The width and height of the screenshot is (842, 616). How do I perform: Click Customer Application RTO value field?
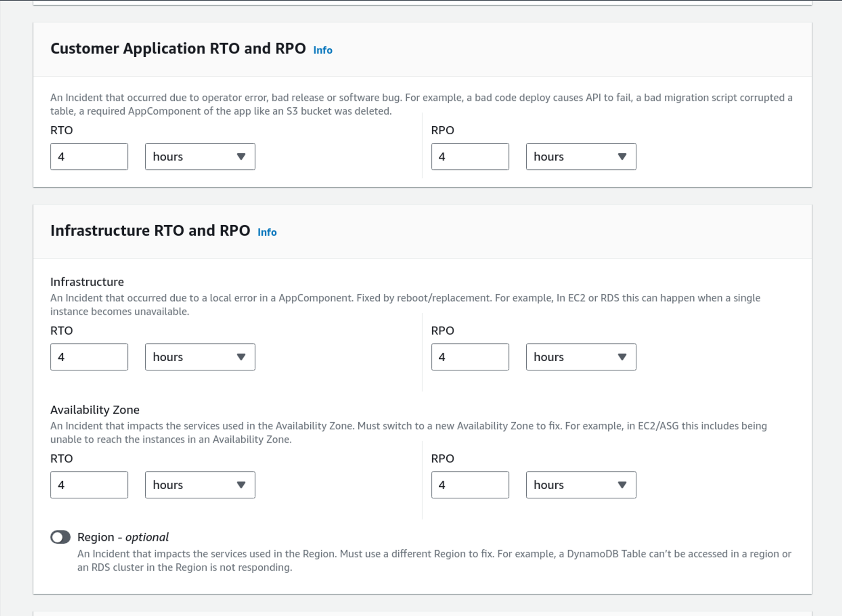[x=89, y=157]
